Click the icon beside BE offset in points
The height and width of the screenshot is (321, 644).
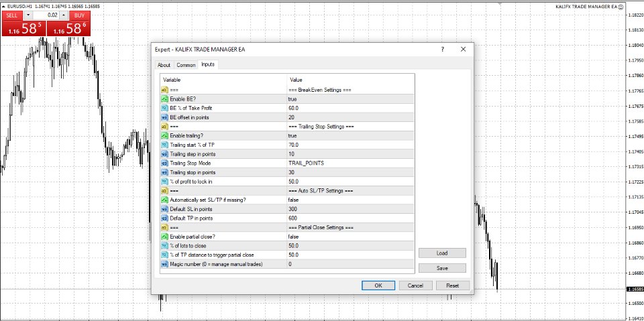click(x=165, y=117)
